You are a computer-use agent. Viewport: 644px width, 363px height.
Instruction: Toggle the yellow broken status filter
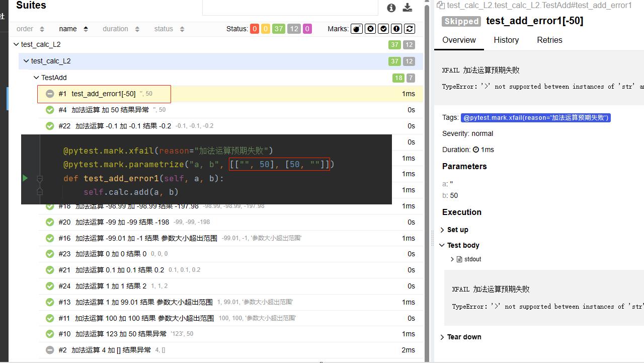266,29
